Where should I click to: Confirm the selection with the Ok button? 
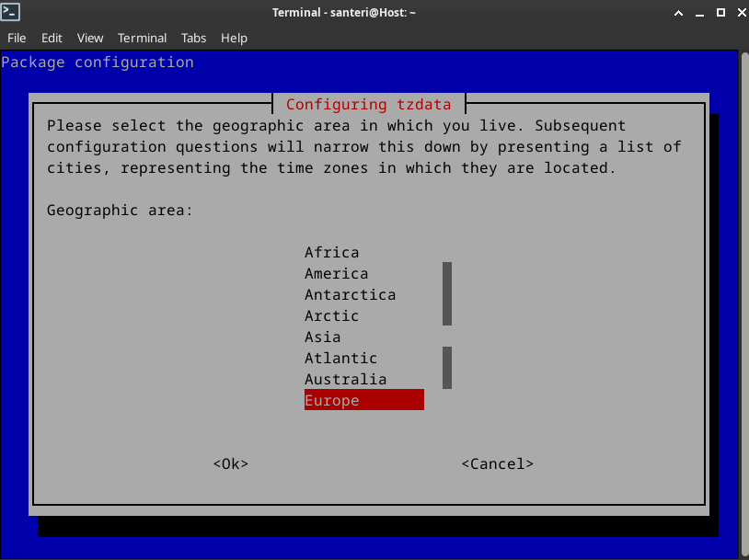(230, 464)
